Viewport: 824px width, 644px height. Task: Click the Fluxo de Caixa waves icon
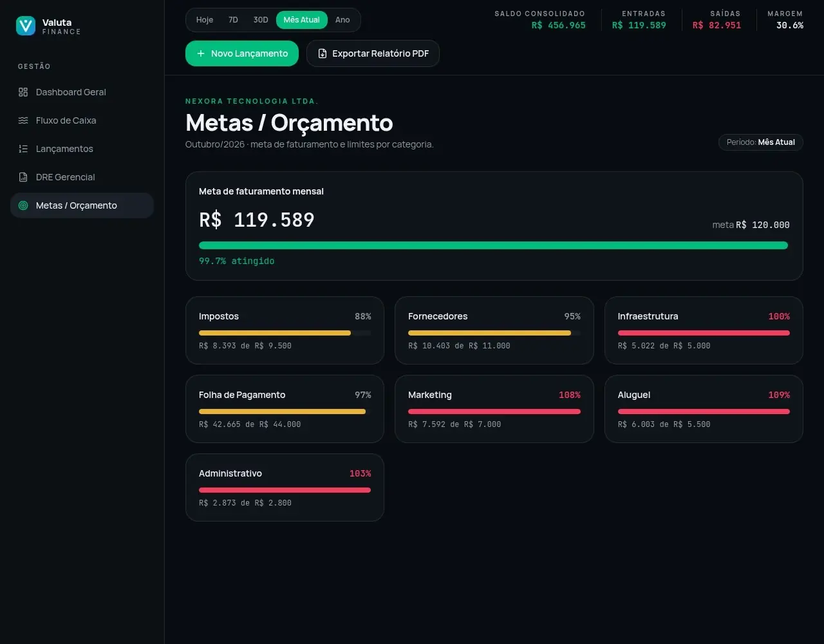pos(23,120)
